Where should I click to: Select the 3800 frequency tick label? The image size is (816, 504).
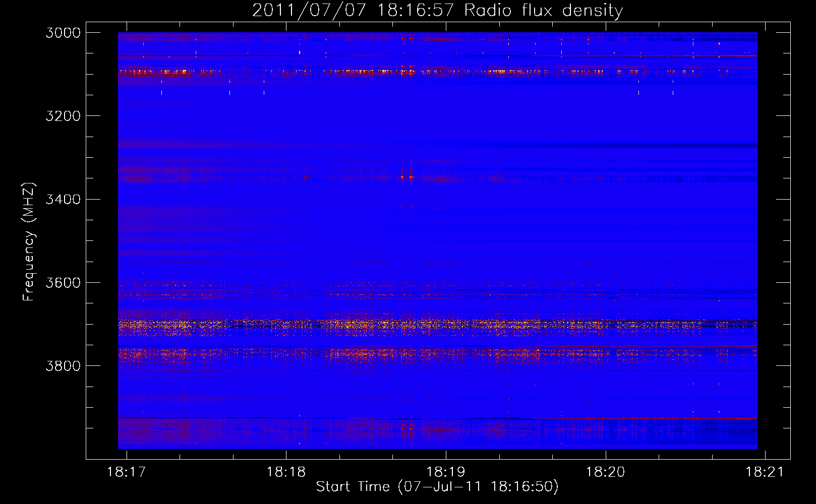[63, 366]
